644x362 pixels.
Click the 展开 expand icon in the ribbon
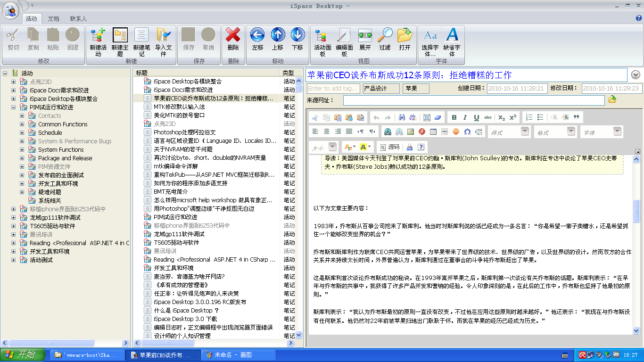tap(365, 39)
